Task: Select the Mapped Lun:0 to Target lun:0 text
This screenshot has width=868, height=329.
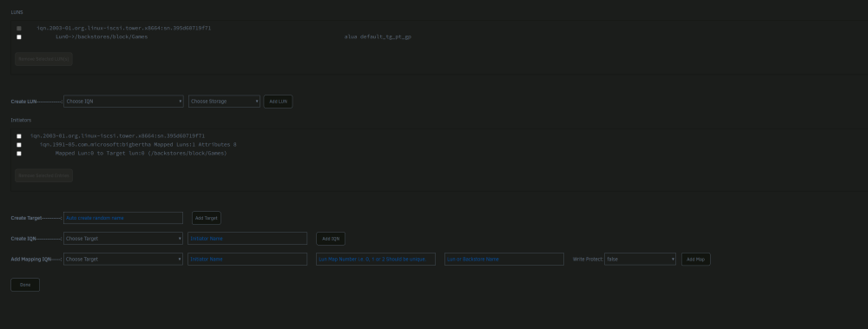Action: point(141,154)
